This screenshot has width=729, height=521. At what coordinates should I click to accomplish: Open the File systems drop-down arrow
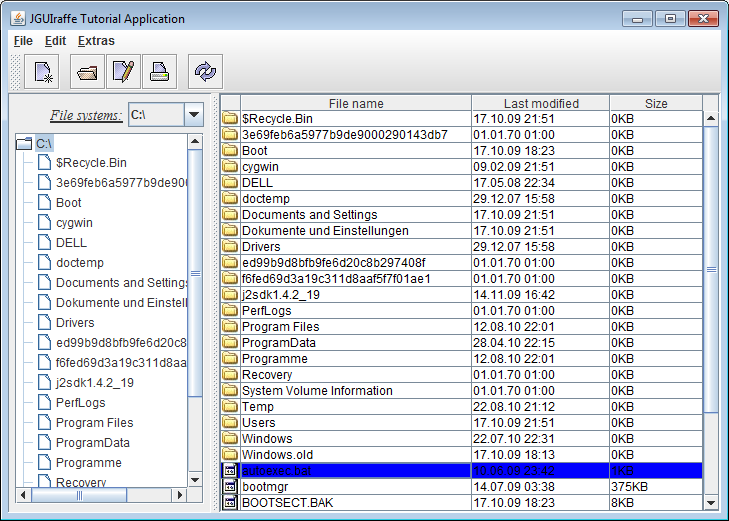(194, 114)
